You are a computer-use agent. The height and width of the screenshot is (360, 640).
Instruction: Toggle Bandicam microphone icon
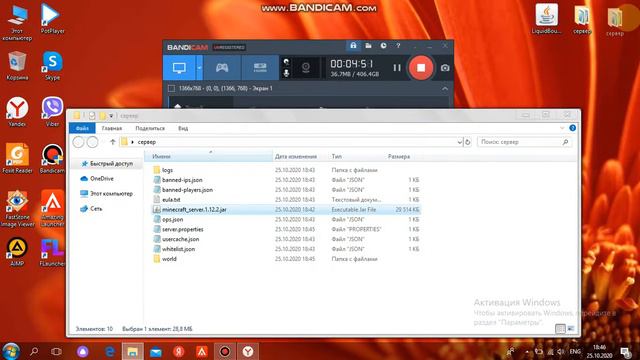click(287, 73)
